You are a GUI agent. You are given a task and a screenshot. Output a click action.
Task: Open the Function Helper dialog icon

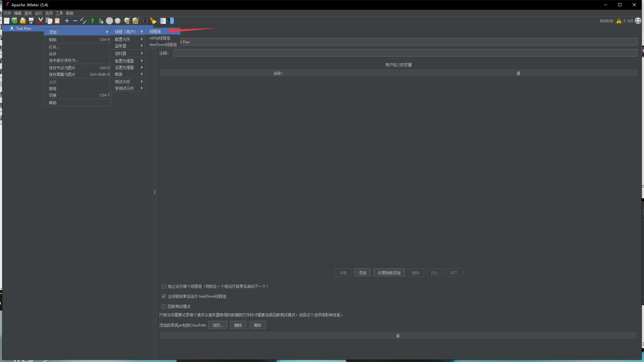coord(163,21)
